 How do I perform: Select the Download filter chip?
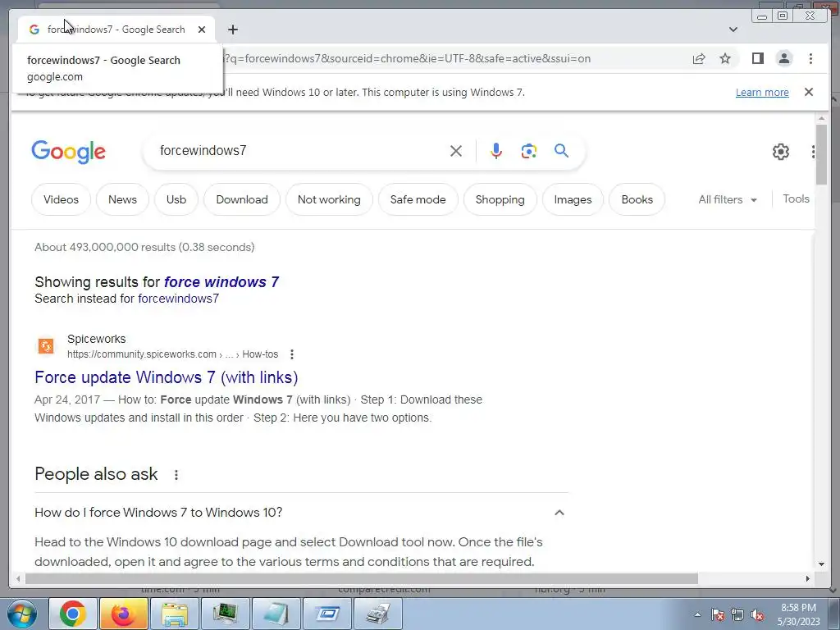[x=242, y=199]
